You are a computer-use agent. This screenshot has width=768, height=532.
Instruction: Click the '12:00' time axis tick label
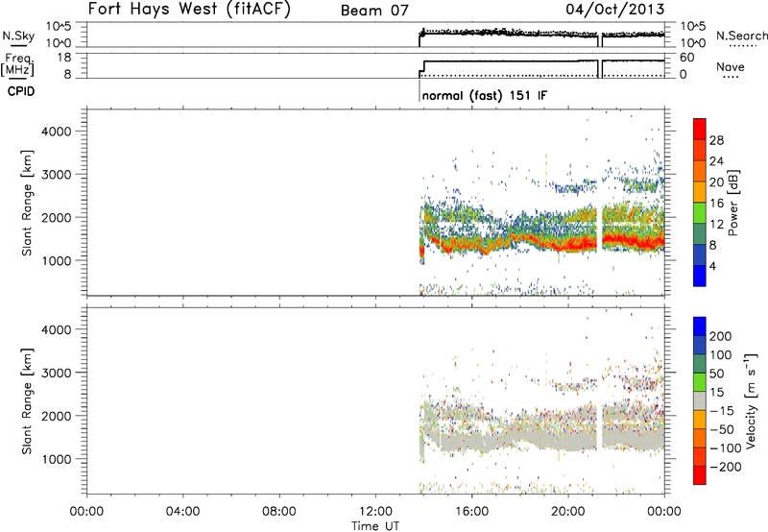click(375, 512)
